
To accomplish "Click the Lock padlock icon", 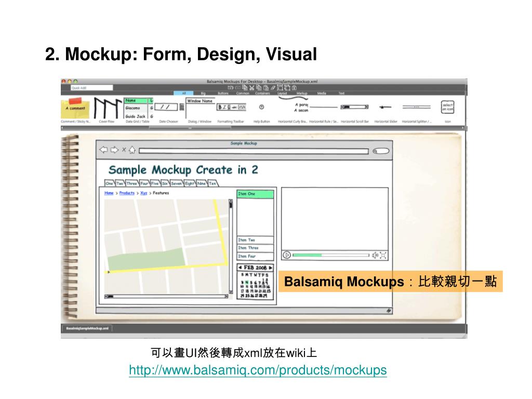I will [294, 87].
